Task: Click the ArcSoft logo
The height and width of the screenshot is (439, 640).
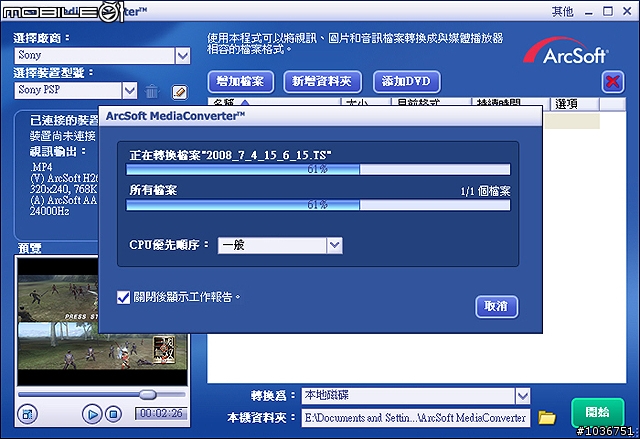Action: (x=566, y=51)
